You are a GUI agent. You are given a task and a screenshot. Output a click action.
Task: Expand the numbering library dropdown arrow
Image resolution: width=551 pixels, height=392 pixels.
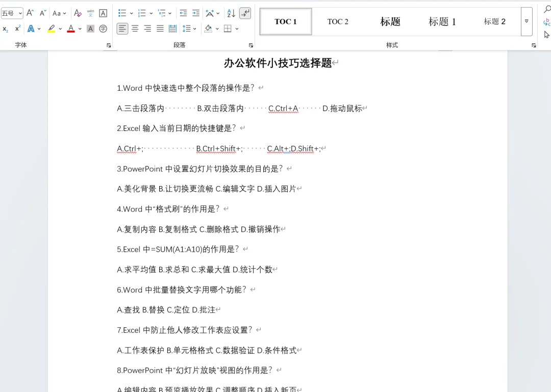151,13
